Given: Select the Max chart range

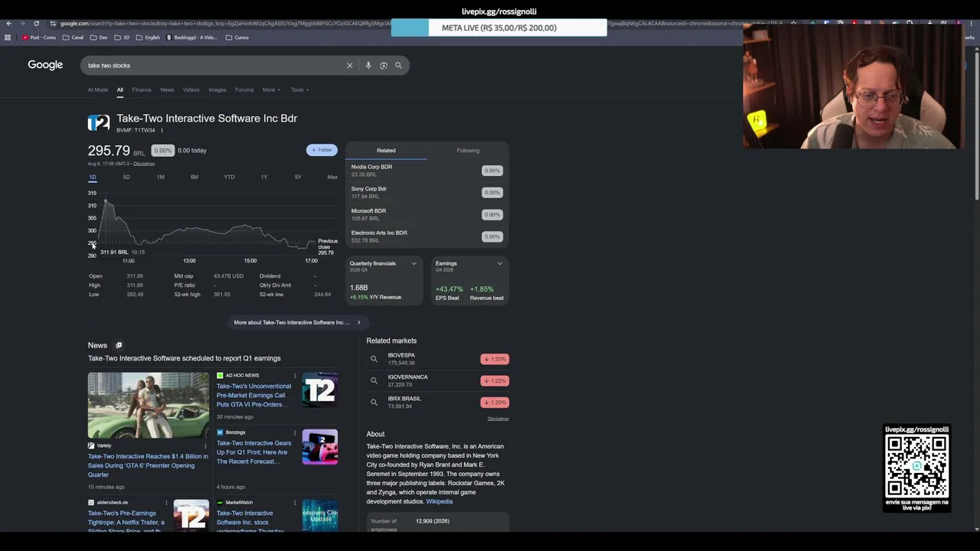Looking at the screenshot, I should (332, 177).
